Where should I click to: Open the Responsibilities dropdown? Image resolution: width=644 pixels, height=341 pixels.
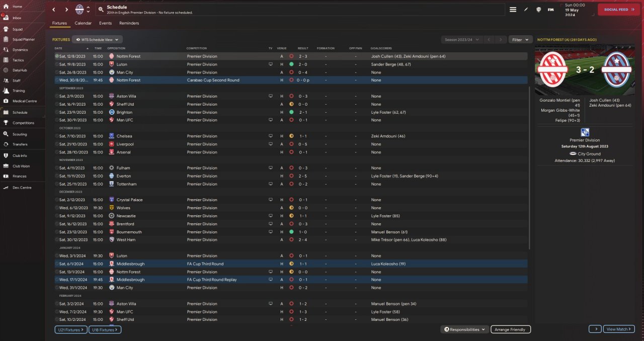464,329
